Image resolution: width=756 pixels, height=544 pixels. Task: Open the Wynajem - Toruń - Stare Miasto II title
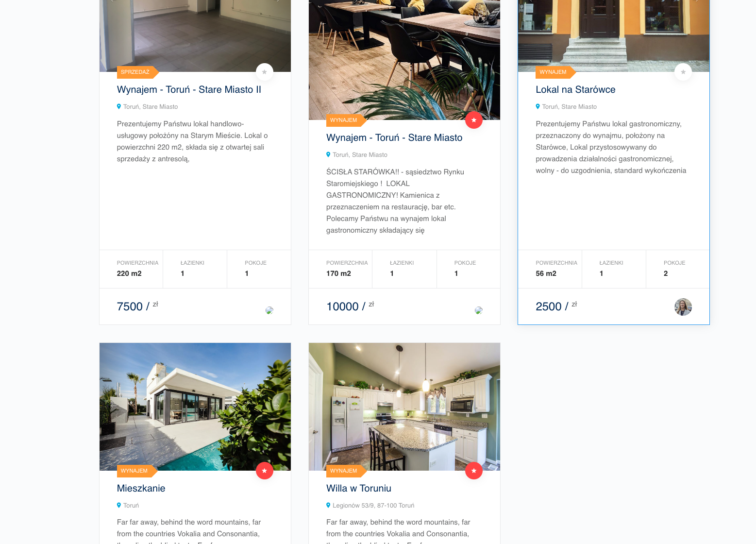point(189,89)
